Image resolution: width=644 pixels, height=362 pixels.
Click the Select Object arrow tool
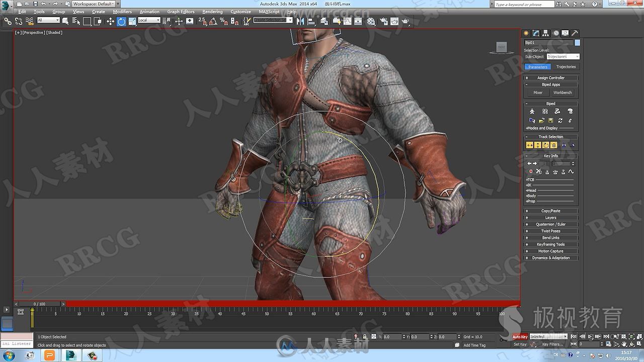[x=66, y=21]
